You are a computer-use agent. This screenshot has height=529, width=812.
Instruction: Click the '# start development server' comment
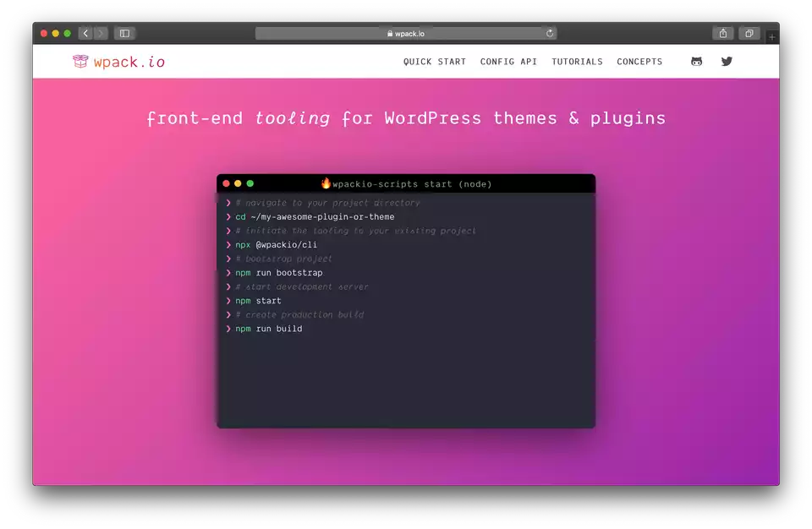point(302,286)
